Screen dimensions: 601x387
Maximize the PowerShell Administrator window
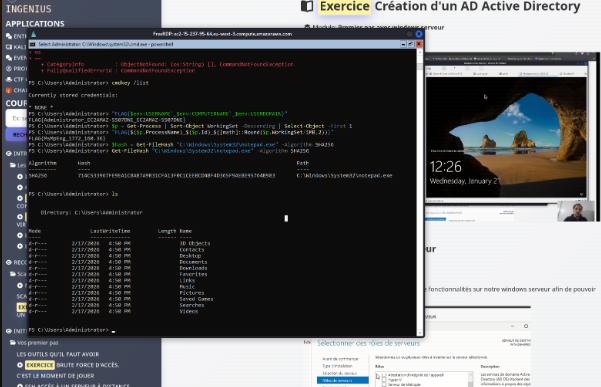point(411,44)
